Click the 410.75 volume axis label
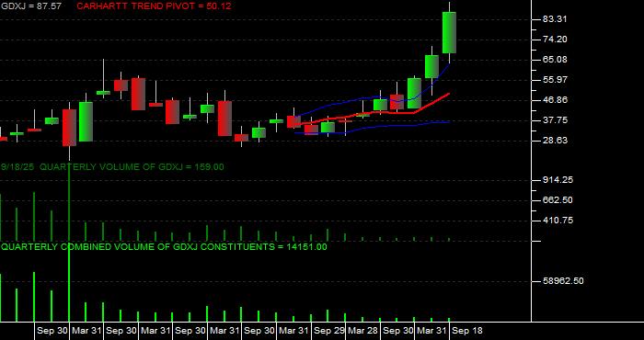This screenshot has width=644, height=340. (x=558, y=221)
